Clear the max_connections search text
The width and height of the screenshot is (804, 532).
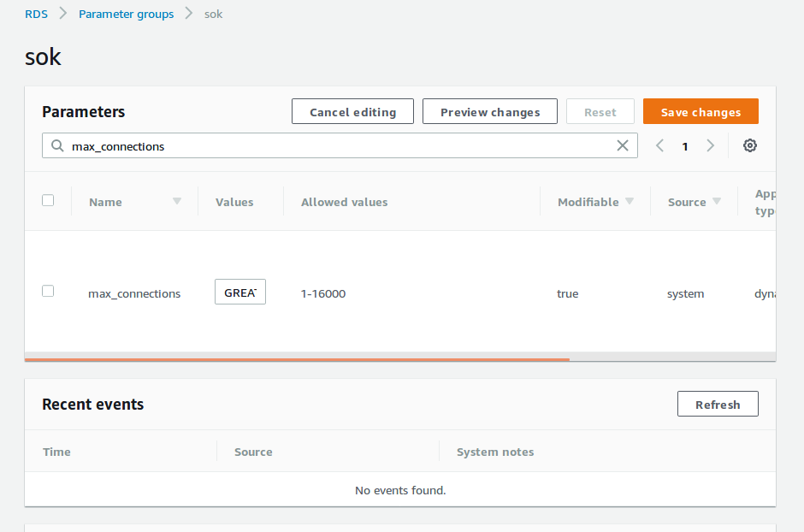(623, 146)
